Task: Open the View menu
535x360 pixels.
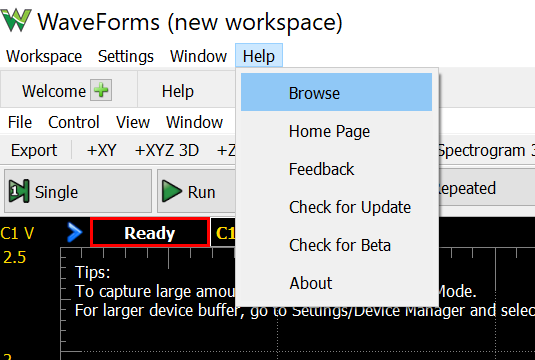Action: (x=133, y=122)
